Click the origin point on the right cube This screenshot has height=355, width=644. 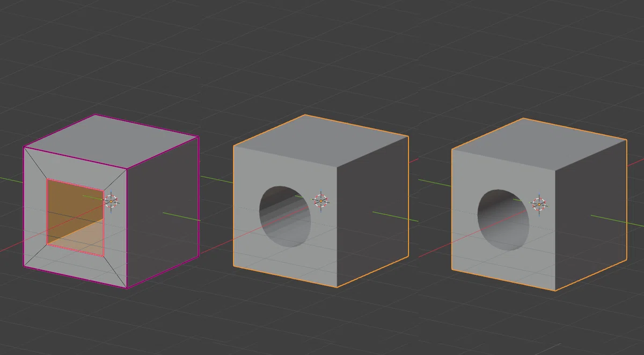(539, 204)
